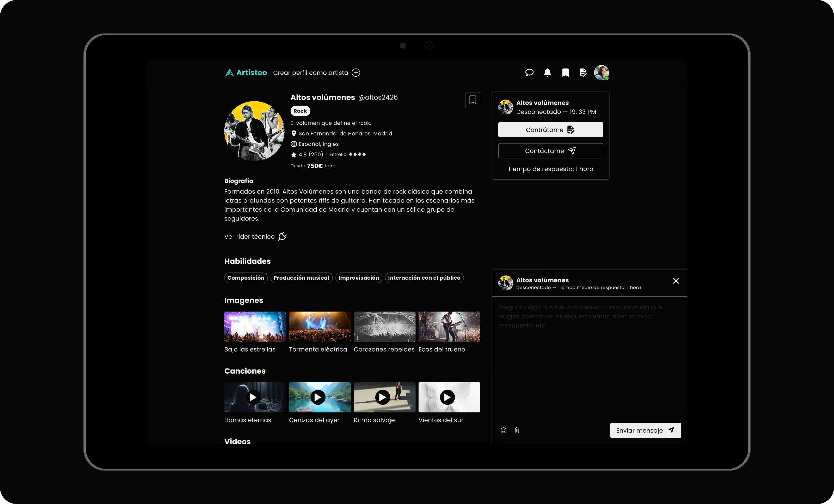The height and width of the screenshot is (504, 834).
Task: Click the Contrátame button
Action: [x=550, y=130]
